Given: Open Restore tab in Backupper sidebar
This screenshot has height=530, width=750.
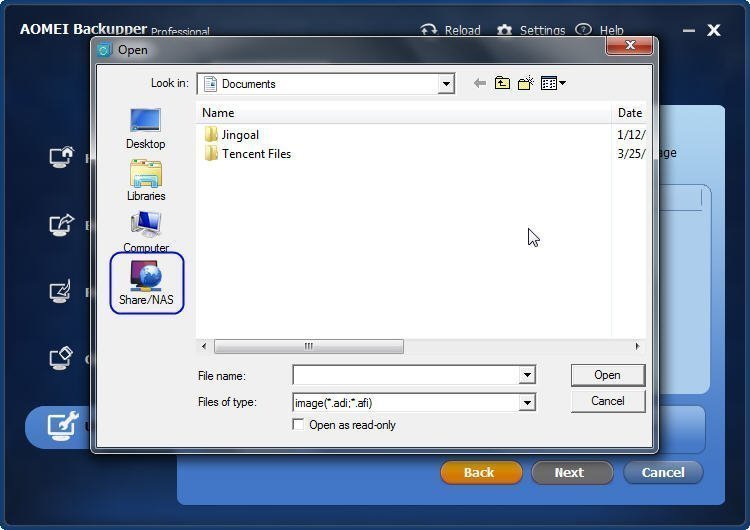Looking at the screenshot, I should pos(62,291).
